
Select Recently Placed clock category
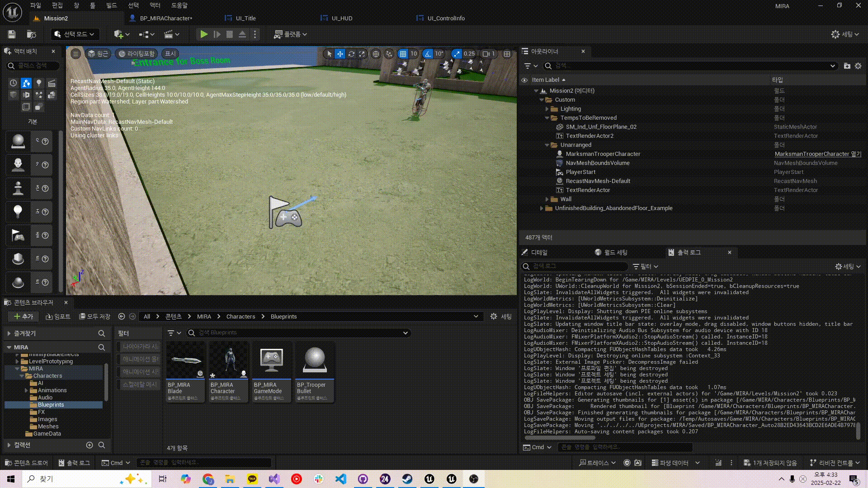tap(13, 83)
